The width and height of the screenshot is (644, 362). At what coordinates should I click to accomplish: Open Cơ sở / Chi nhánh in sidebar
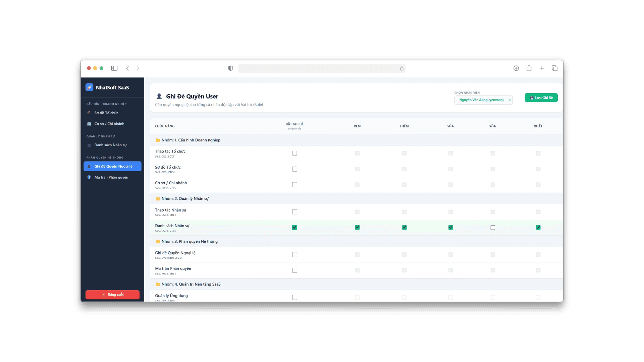pos(112,124)
